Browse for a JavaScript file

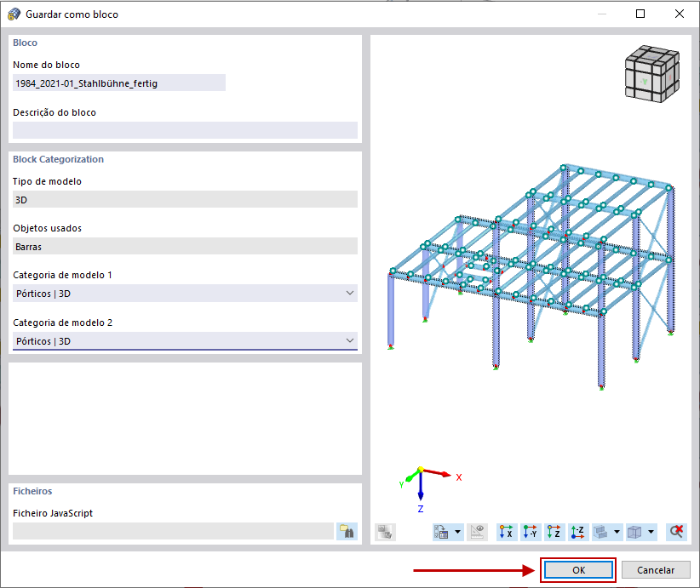[347, 531]
